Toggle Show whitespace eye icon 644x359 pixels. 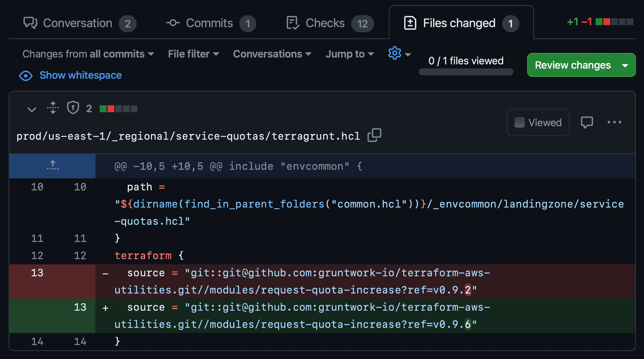click(x=26, y=75)
